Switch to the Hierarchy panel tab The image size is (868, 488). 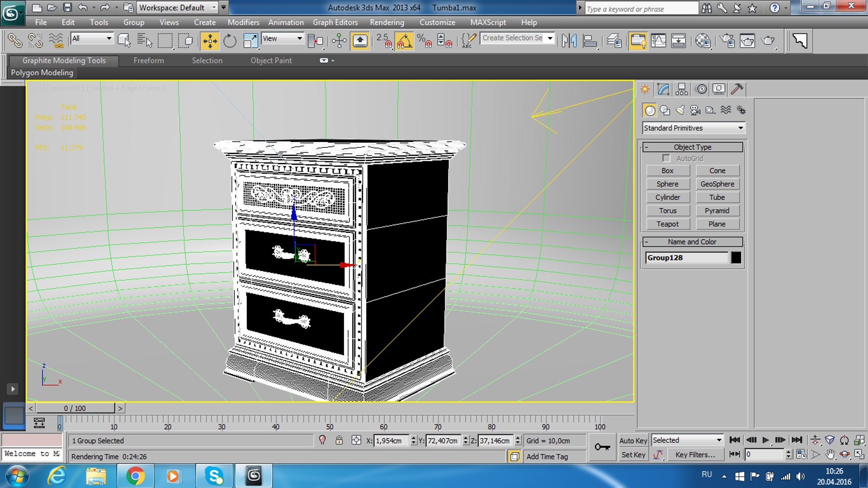[x=682, y=89]
